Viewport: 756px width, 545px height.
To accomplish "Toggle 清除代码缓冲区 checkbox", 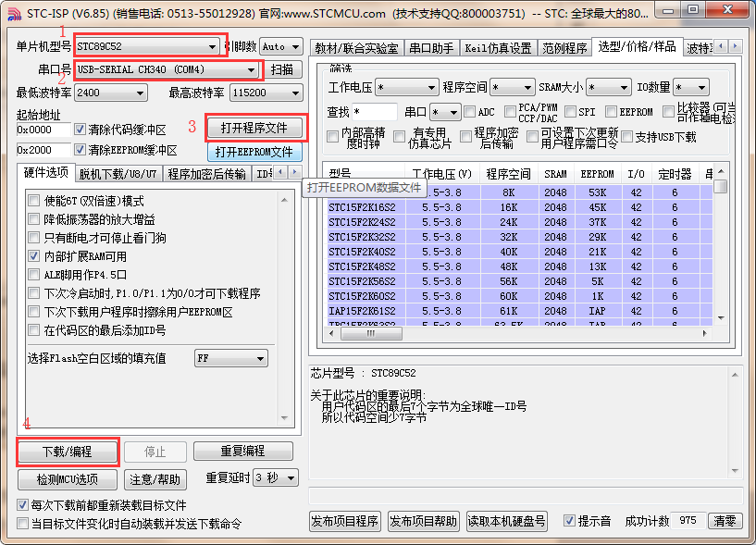I will [80, 130].
